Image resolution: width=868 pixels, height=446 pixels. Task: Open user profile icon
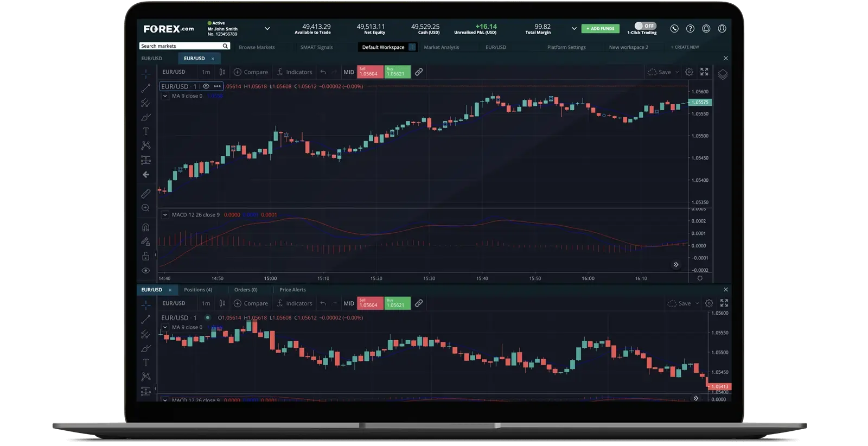pos(722,28)
